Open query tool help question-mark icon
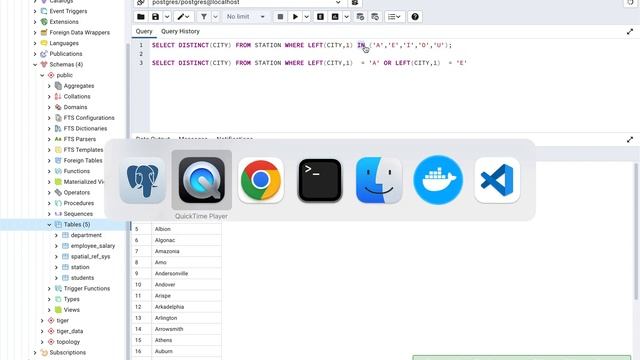Image resolution: width=640 pixels, height=360 pixels. click(415, 17)
